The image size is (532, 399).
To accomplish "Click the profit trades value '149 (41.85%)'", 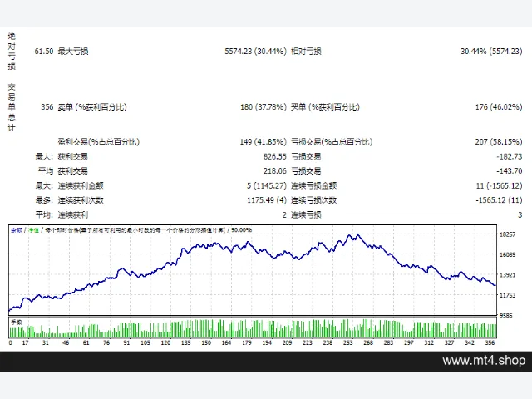I will point(263,142).
